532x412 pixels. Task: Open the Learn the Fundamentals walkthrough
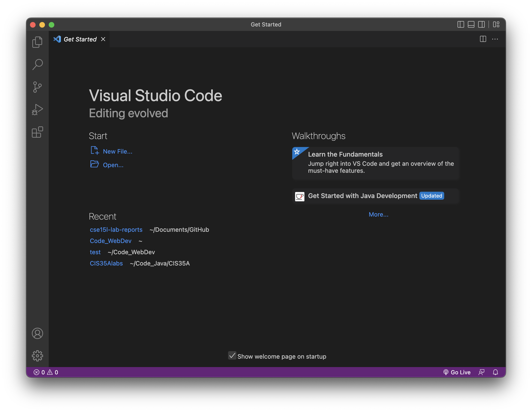[x=375, y=163]
